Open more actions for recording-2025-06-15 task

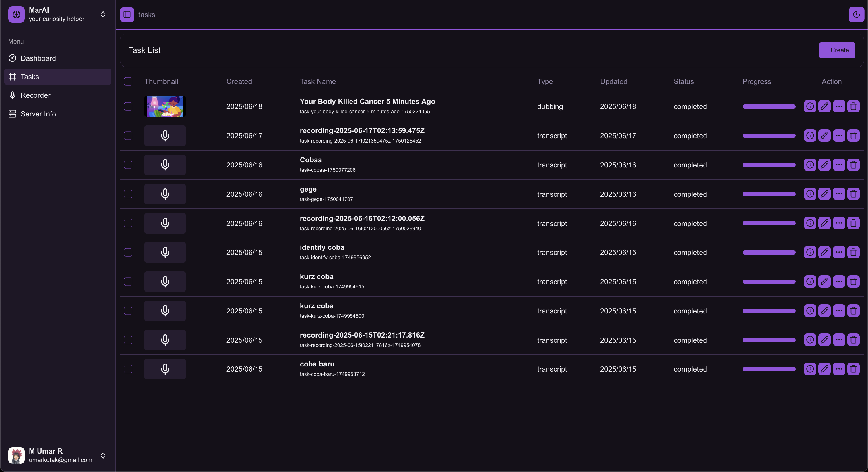(839, 340)
